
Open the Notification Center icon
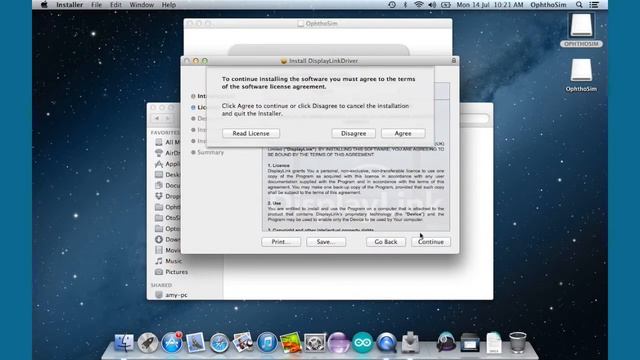point(594,5)
